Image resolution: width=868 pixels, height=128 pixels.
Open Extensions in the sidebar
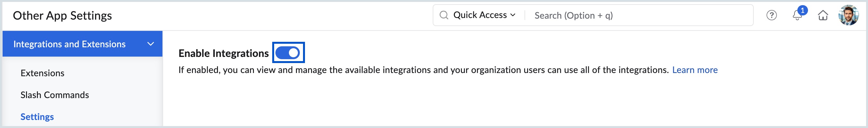(42, 73)
